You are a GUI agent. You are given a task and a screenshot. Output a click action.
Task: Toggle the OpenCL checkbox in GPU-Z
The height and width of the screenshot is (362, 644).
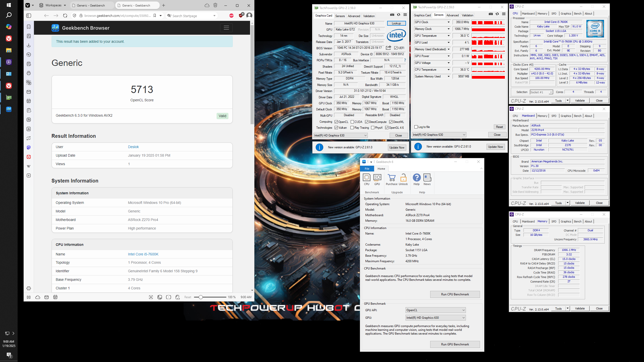point(336,122)
